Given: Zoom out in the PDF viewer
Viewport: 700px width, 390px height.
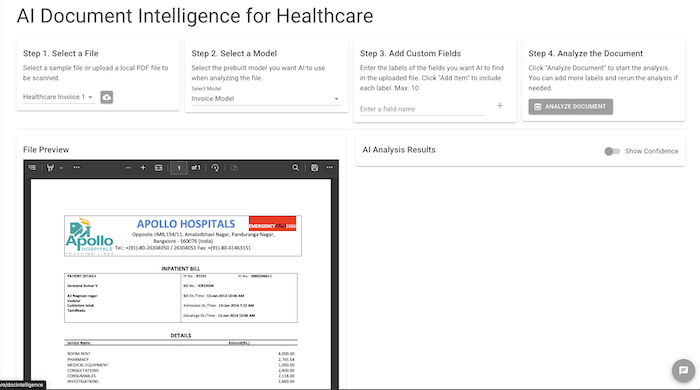Looking at the screenshot, I should coord(128,168).
